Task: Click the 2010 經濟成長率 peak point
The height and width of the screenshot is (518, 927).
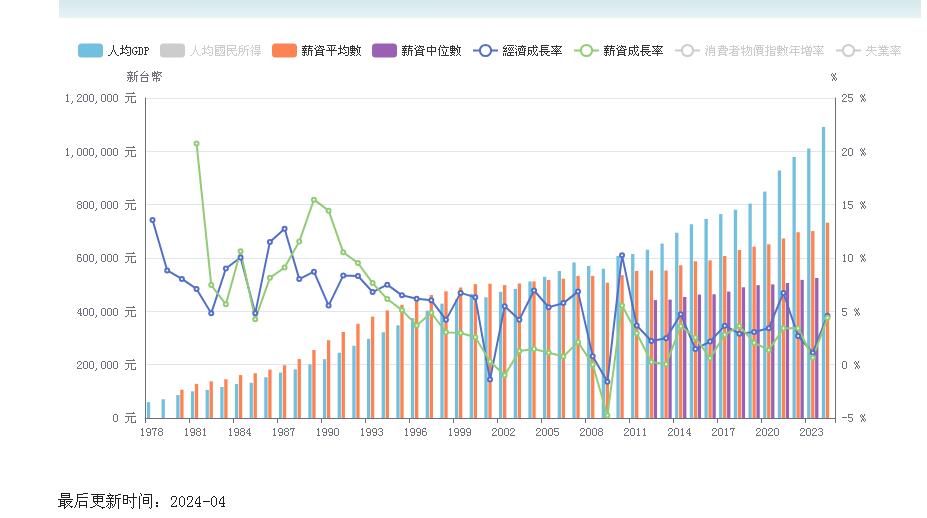Action: 621,255
